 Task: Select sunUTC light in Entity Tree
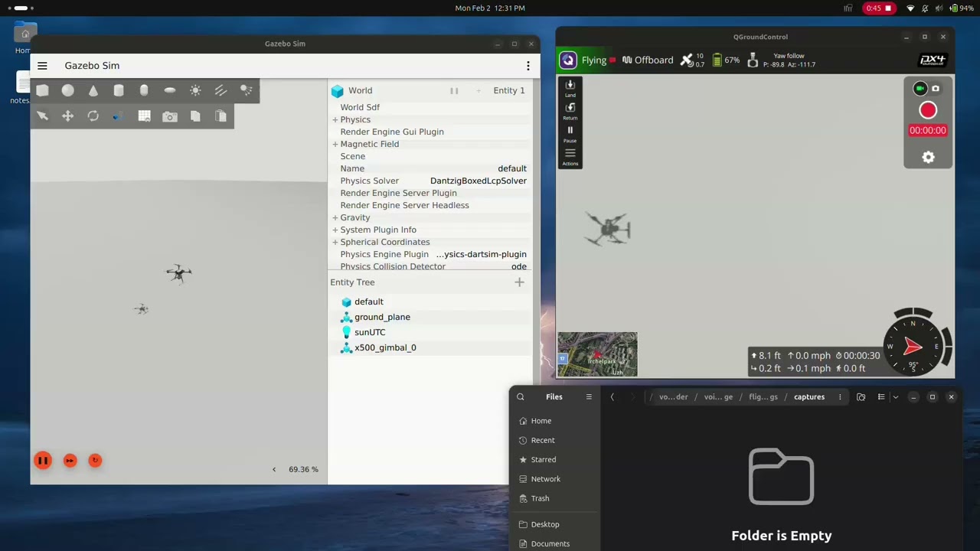(x=370, y=332)
